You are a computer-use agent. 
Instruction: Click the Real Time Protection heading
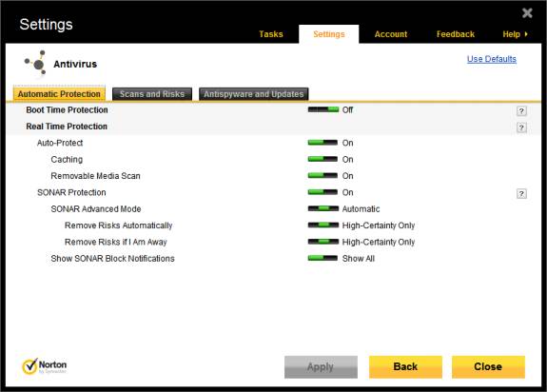(x=67, y=127)
